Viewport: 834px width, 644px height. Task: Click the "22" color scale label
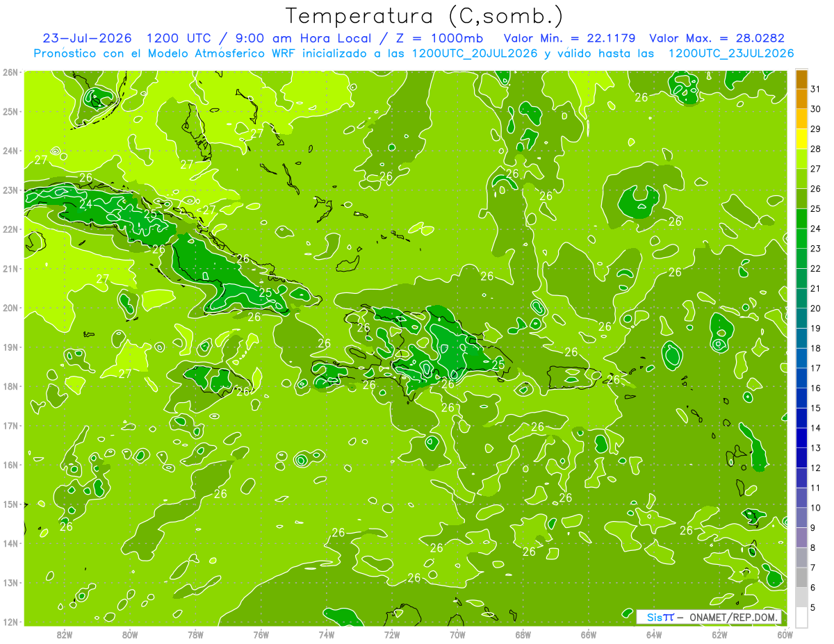(816, 269)
